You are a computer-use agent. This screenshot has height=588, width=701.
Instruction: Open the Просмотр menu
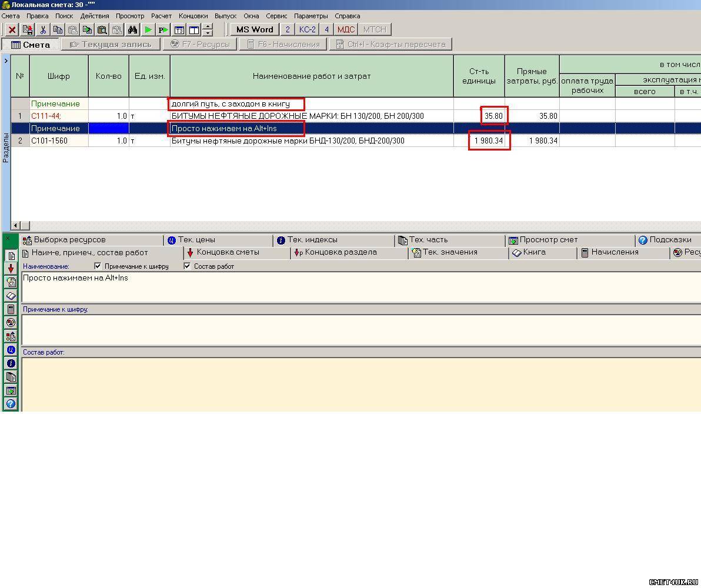pyautogui.click(x=130, y=16)
